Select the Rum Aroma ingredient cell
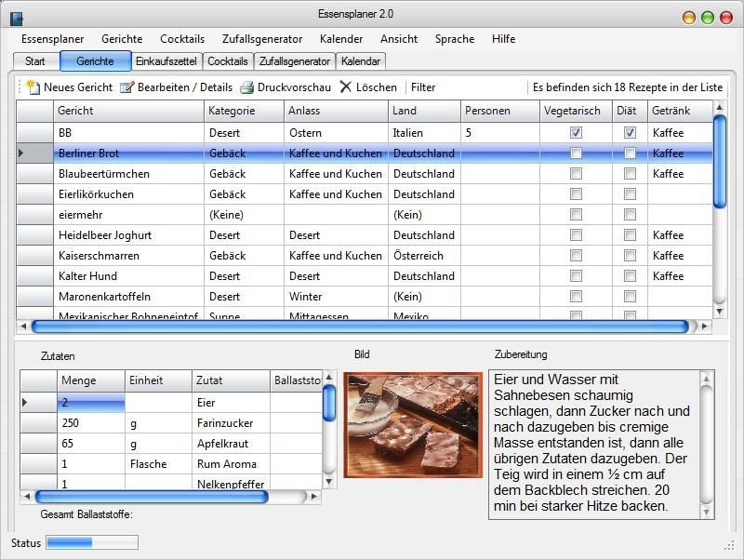 [231, 463]
